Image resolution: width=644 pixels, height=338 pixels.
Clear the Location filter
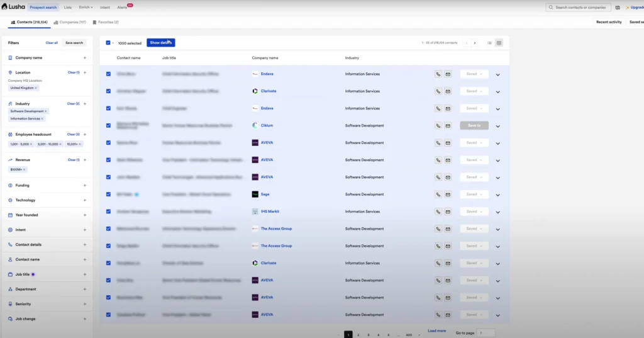74,73
